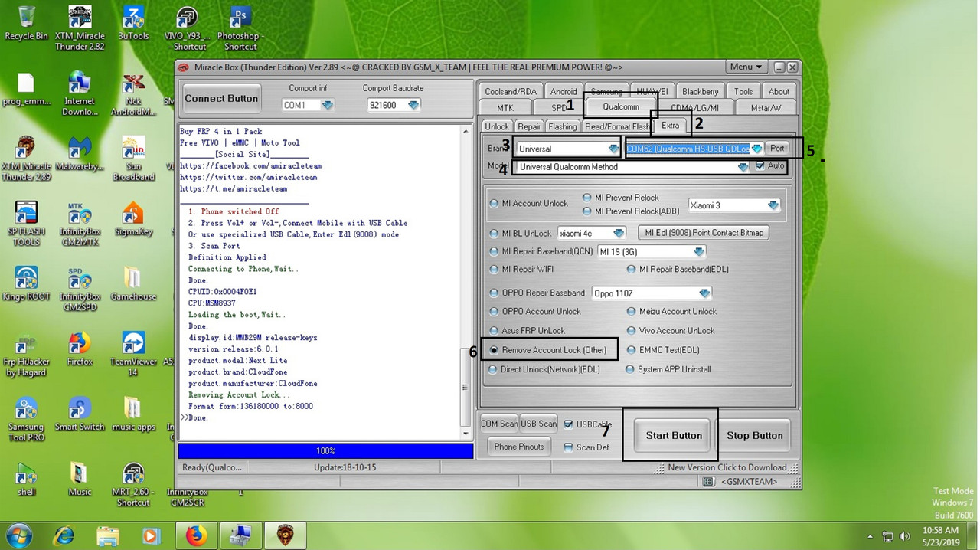Switch to the Coolsand/RDA tab
Screen dimensions: 980x550
pyautogui.click(x=511, y=91)
